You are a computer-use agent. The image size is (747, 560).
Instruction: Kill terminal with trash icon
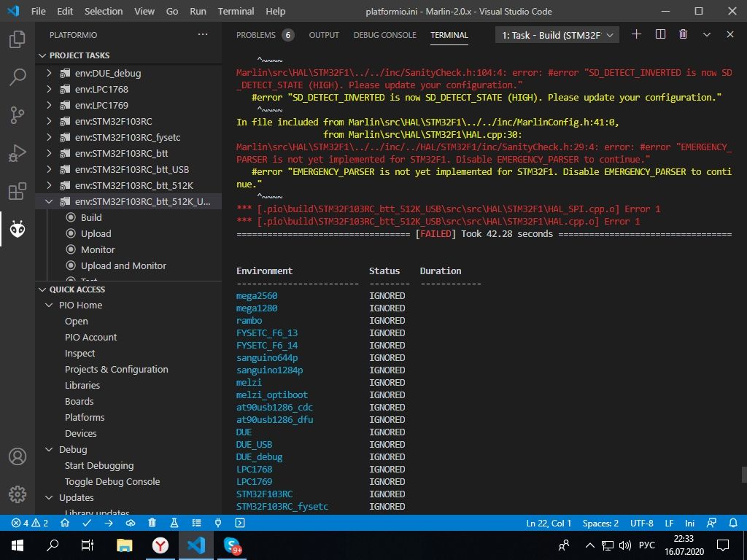(x=683, y=34)
